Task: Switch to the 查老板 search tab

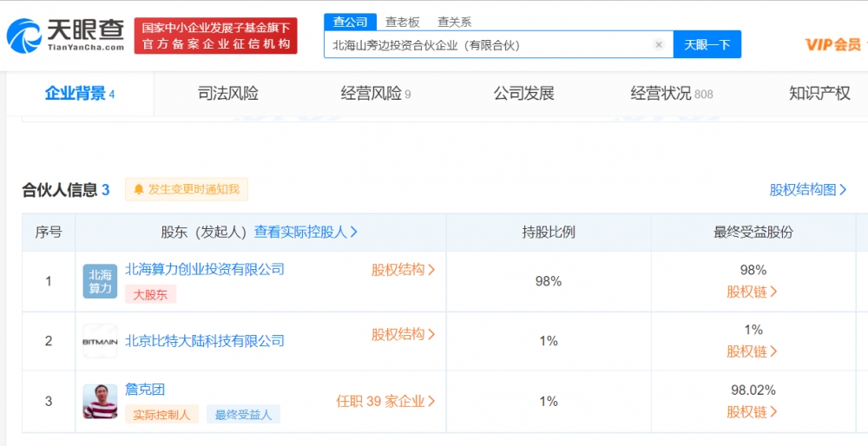Action: 403,23
